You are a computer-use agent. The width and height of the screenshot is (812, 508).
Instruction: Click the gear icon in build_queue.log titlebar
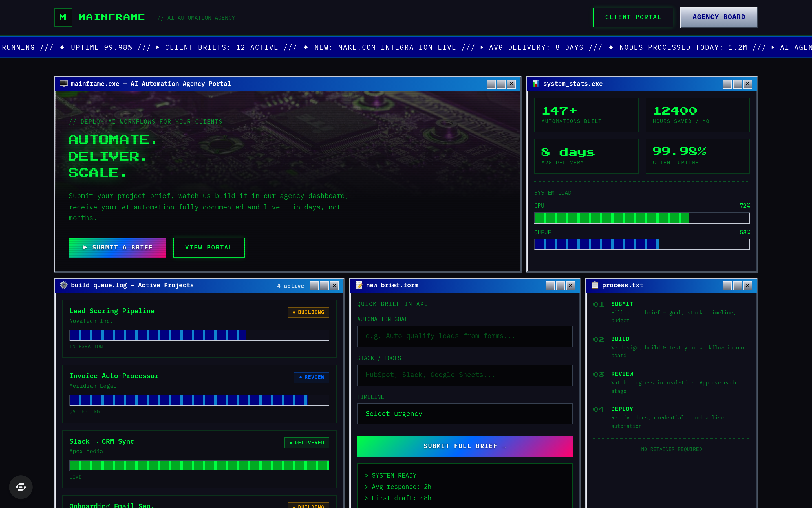pyautogui.click(x=63, y=285)
